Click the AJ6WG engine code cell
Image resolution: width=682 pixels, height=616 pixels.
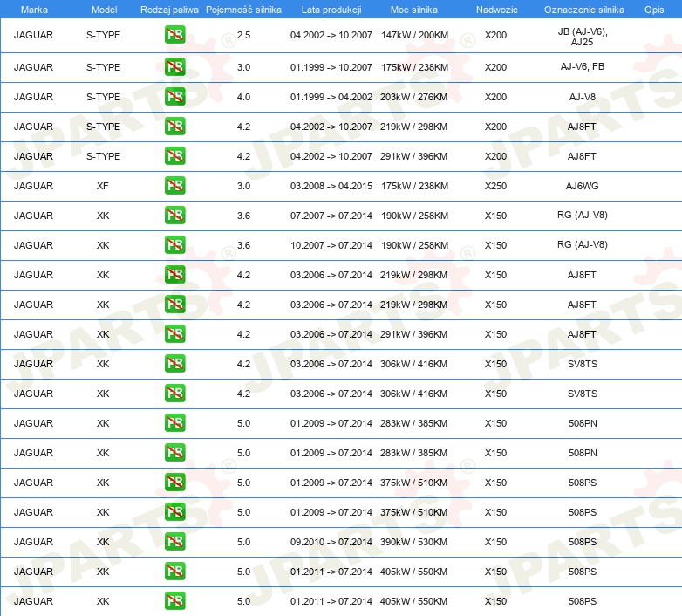(x=582, y=186)
